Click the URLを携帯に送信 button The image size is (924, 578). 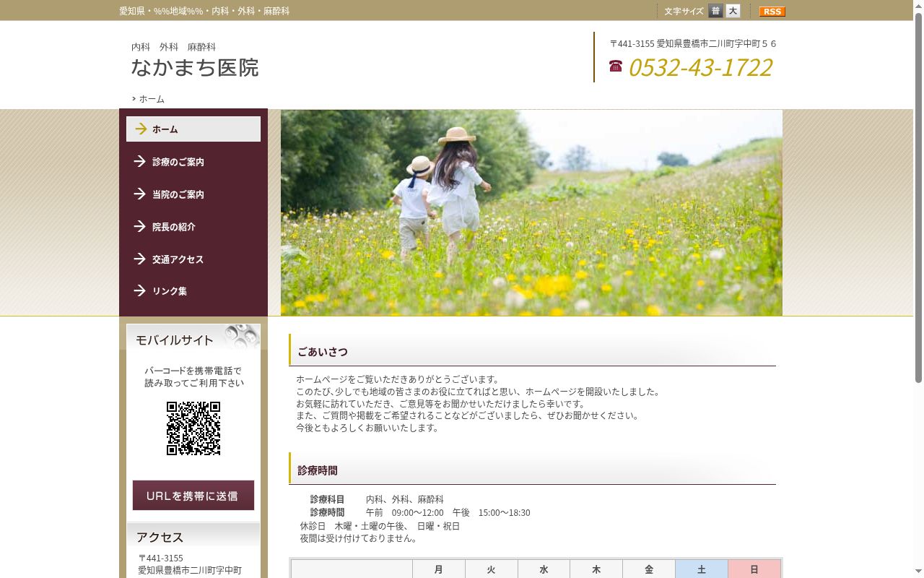pos(193,496)
